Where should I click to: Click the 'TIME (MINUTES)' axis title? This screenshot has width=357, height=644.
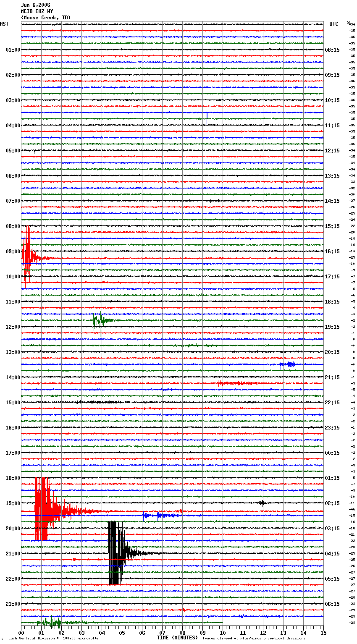click(177, 638)
